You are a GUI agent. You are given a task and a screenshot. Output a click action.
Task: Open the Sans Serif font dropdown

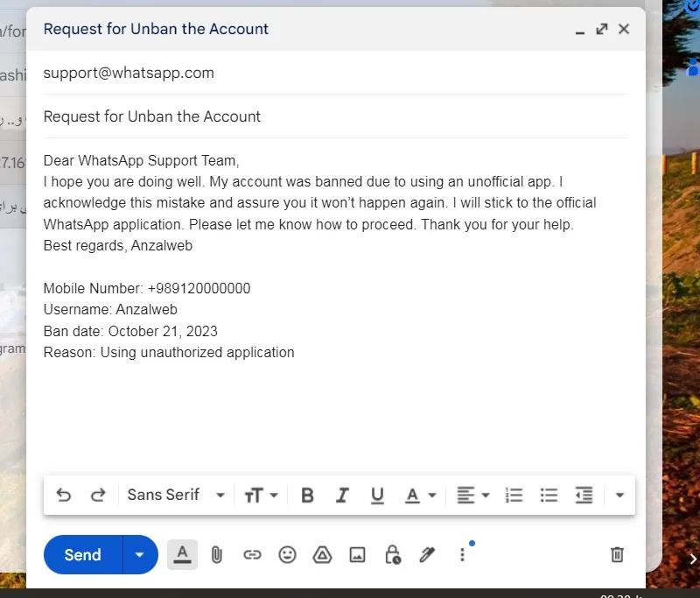176,495
